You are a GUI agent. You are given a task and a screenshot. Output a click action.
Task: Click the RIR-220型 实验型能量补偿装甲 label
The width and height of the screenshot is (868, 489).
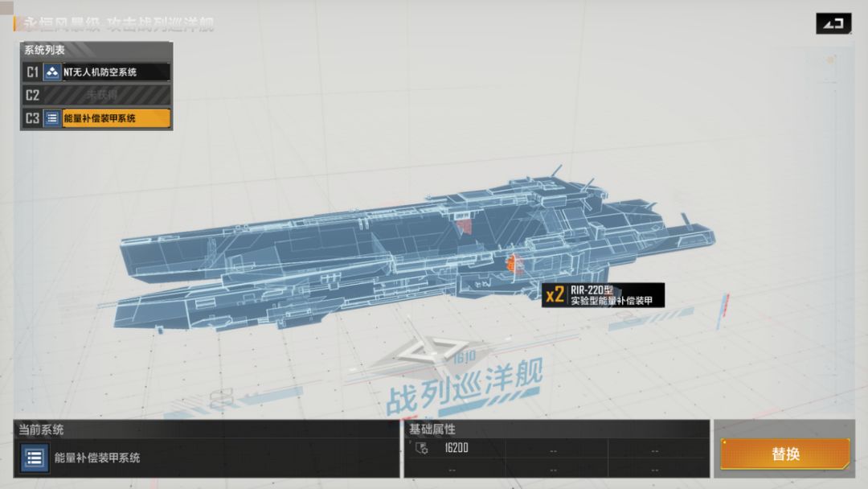point(612,295)
